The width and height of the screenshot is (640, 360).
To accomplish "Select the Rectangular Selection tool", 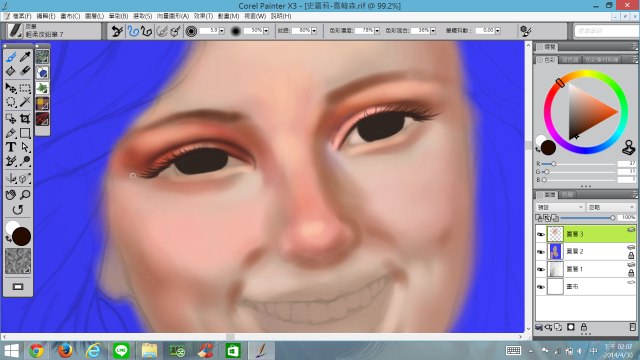I will 25,87.
